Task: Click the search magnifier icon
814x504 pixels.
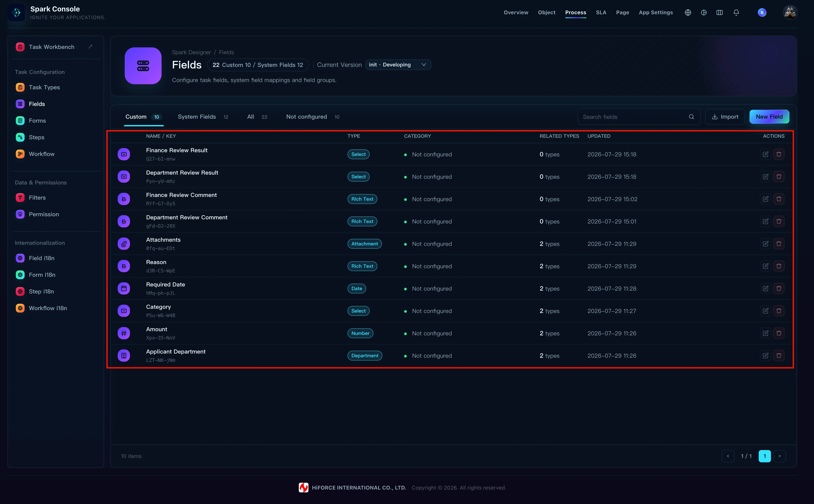Action: pos(691,117)
